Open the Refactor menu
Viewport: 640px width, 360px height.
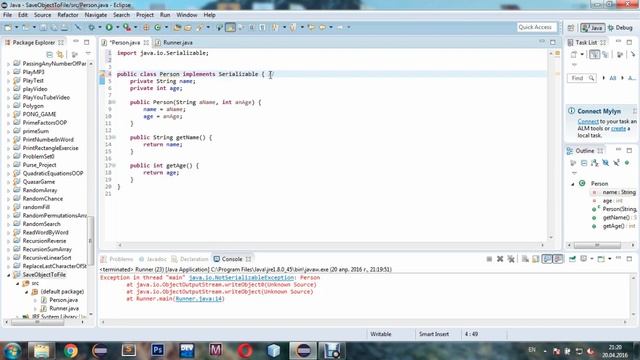68,15
